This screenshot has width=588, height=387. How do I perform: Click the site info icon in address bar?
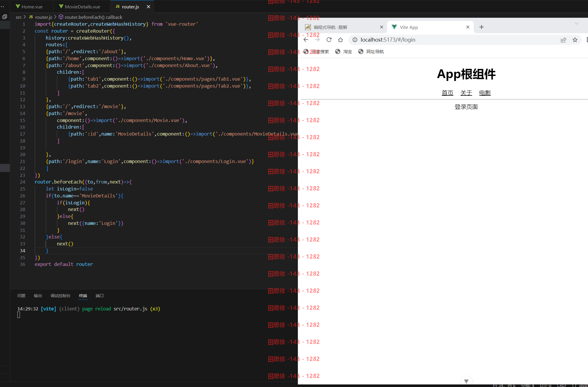point(355,40)
